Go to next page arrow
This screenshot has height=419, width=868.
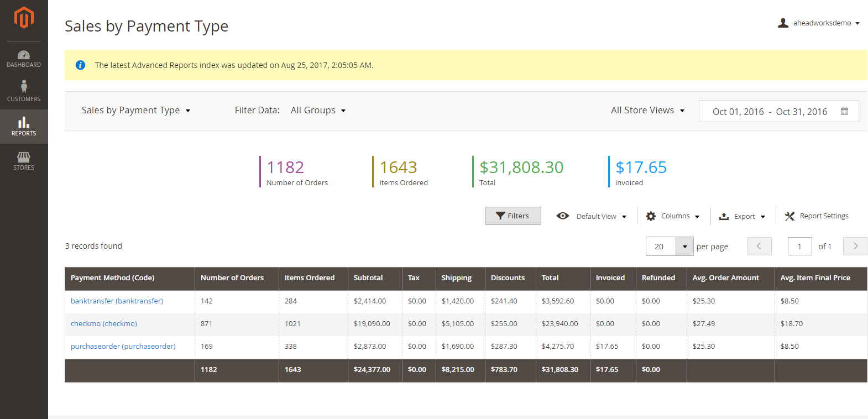[855, 247]
